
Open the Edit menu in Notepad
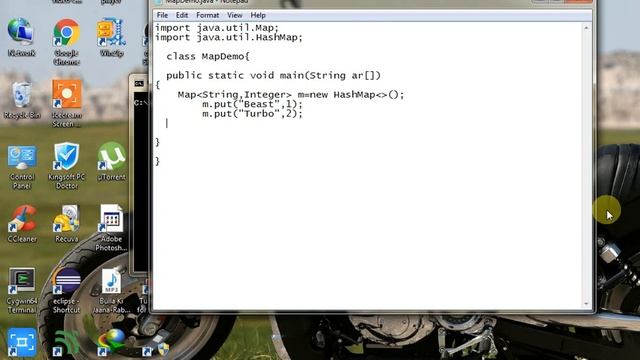[182, 15]
